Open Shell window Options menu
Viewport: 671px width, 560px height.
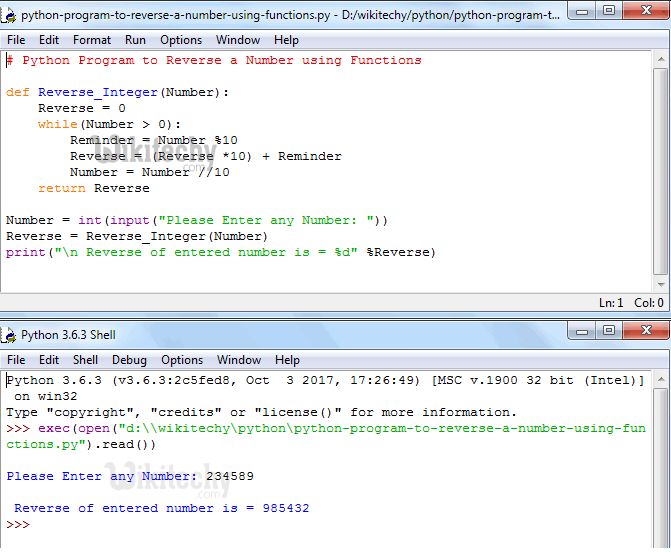click(x=182, y=360)
